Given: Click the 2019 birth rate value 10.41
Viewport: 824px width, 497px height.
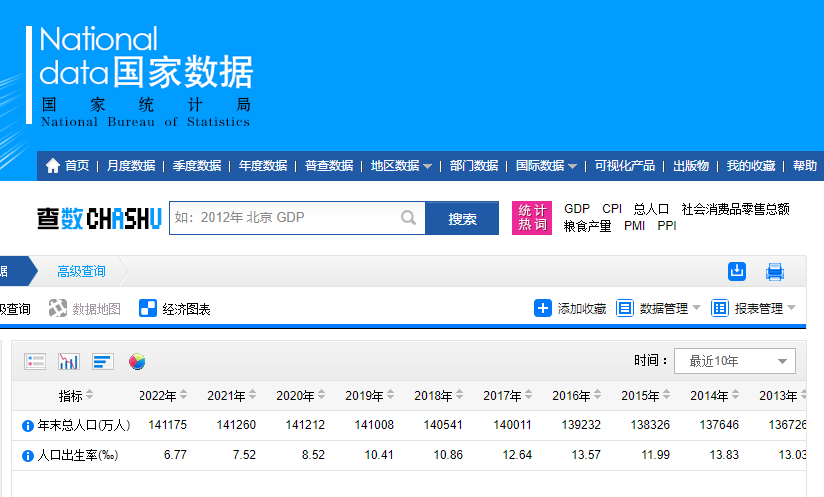Looking at the screenshot, I should click(379, 455).
